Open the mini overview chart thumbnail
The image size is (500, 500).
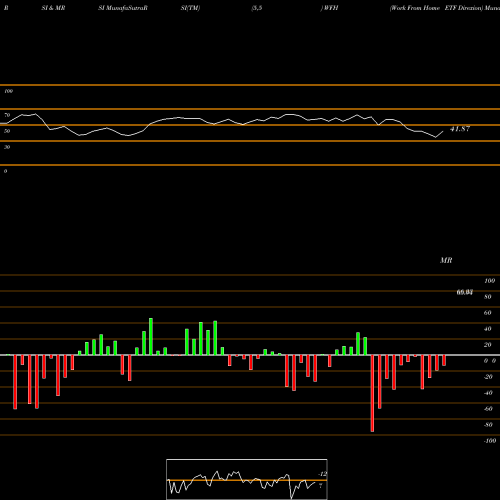click(247, 479)
